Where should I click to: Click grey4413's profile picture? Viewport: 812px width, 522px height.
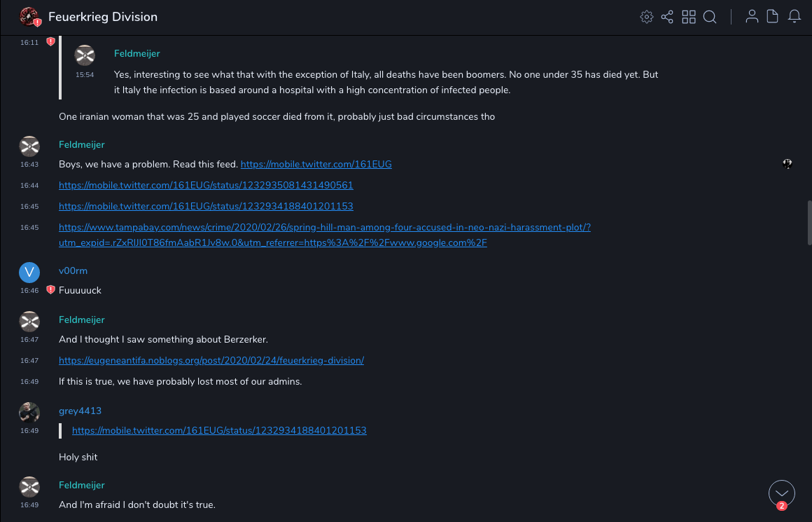[x=29, y=412]
